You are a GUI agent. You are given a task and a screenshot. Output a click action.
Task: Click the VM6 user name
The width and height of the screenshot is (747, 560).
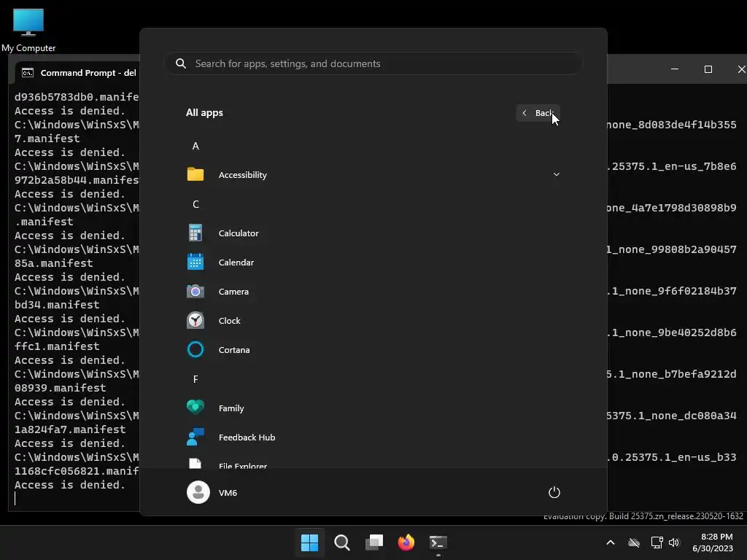[x=228, y=493]
